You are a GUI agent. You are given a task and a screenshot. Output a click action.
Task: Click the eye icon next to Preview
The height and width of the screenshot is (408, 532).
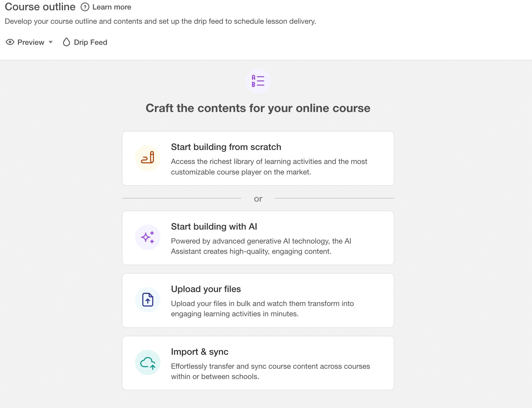coord(10,42)
